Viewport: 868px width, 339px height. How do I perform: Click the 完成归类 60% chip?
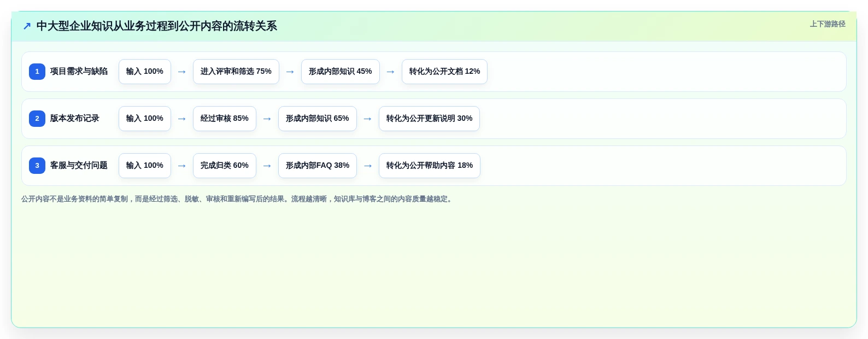tap(225, 166)
